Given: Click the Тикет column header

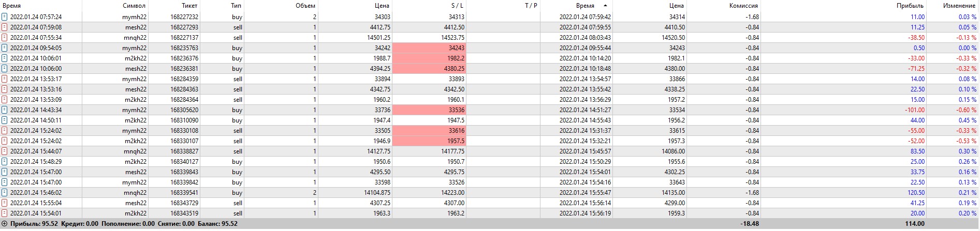Looking at the screenshot, I should pos(189,6).
